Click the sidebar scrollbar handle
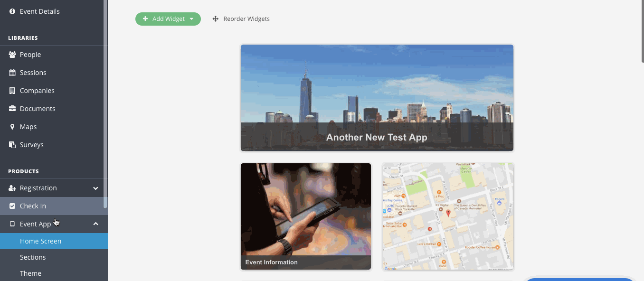Screen dimensions: 644x281 coord(105,104)
